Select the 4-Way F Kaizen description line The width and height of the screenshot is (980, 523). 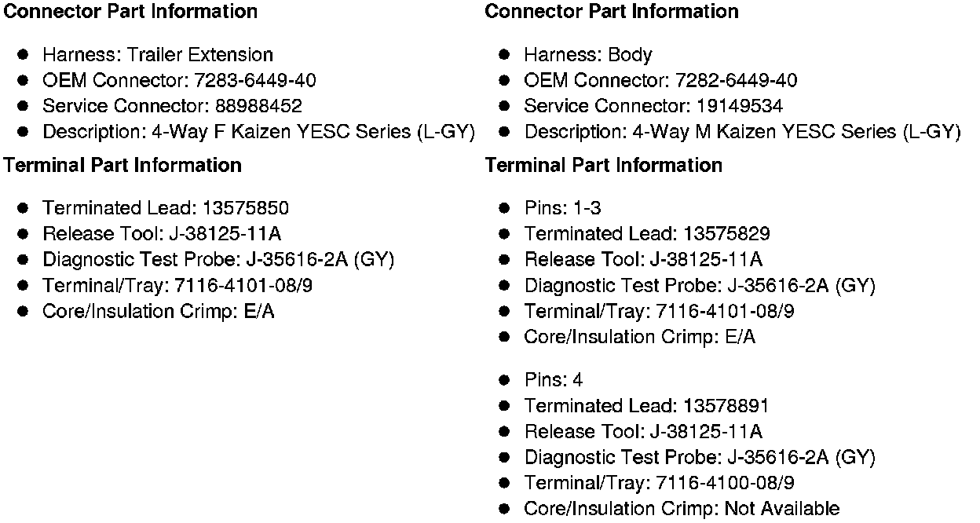(258, 132)
